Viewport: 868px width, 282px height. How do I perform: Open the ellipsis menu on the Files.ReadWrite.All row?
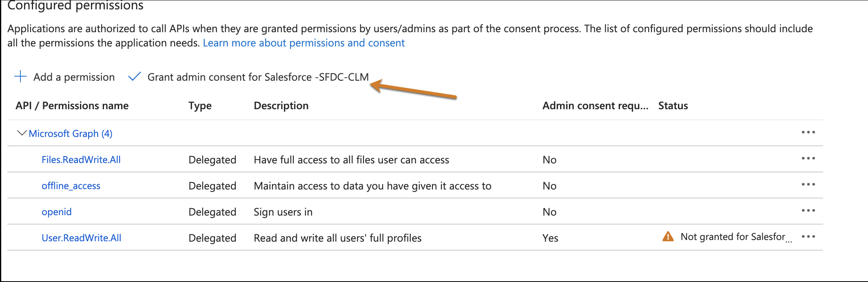[x=809, y=159]
